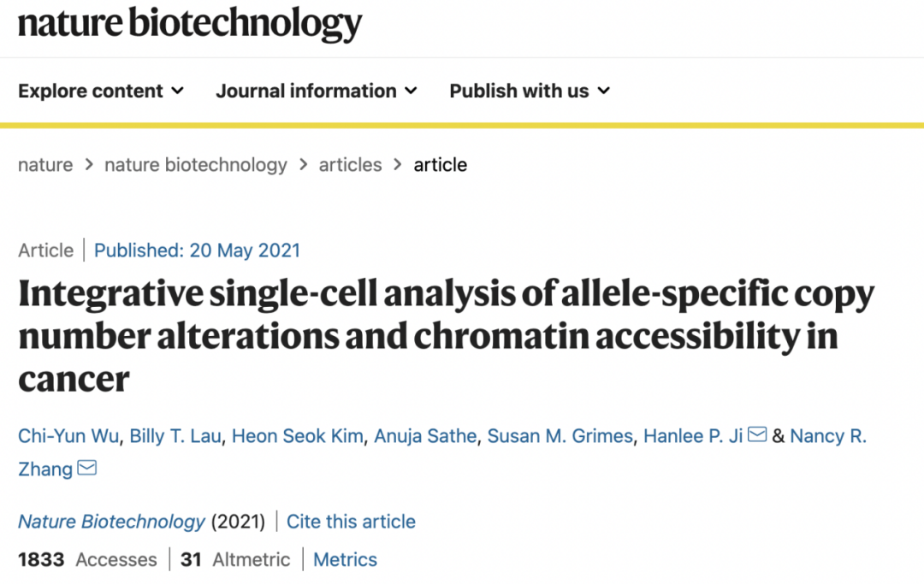Open author Chi-Yun Wu's profile link
Viewport: 924px width, 584px height.
coord(68,435)
